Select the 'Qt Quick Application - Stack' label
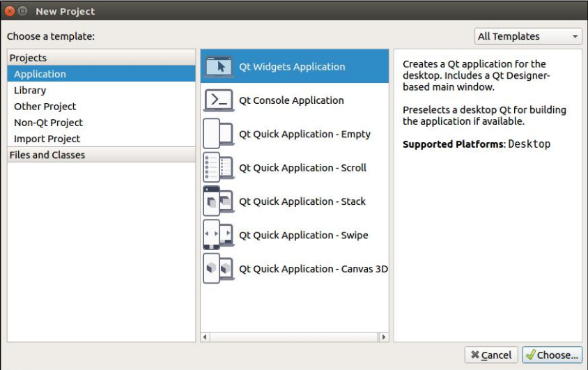This screenshot has height=370, width=588. coord(302,201)
